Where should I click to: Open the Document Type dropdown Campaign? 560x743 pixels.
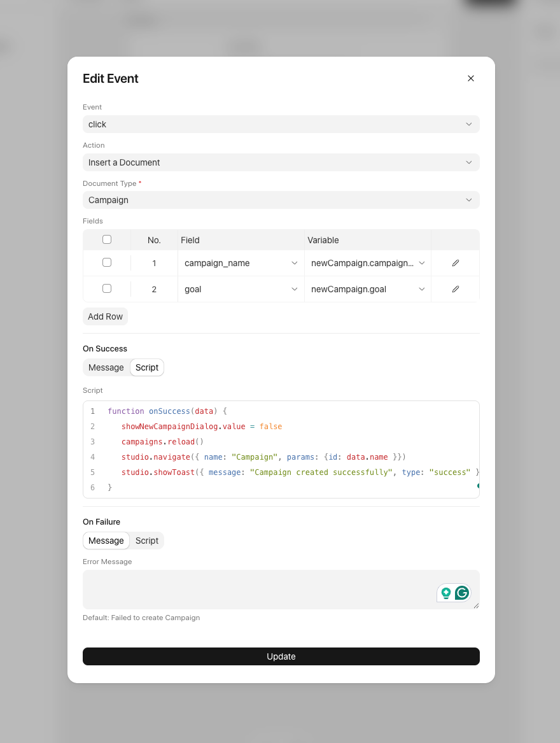click(x=281, y=200)
